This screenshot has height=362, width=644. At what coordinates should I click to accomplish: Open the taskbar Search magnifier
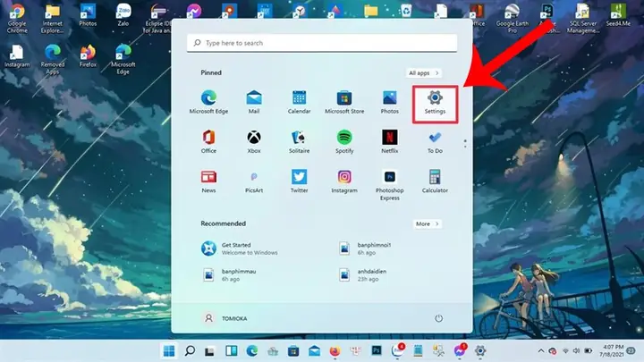pos(190,351)
